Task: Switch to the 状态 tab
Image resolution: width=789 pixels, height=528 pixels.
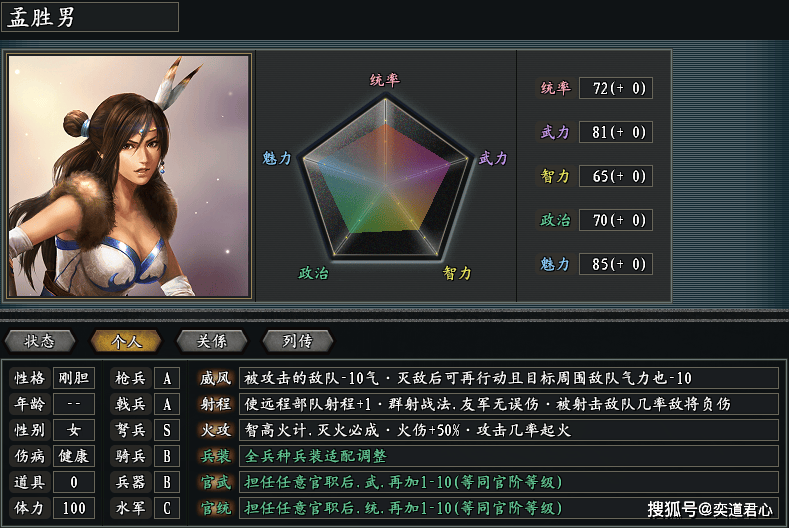Action: [40, 341]
